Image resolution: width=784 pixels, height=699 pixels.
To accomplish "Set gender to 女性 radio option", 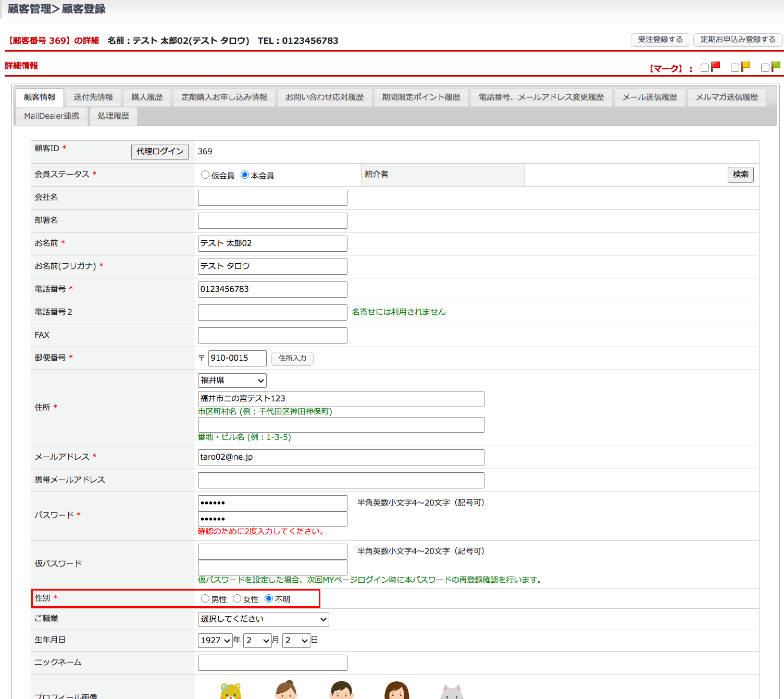I will (x=237, y=599).
